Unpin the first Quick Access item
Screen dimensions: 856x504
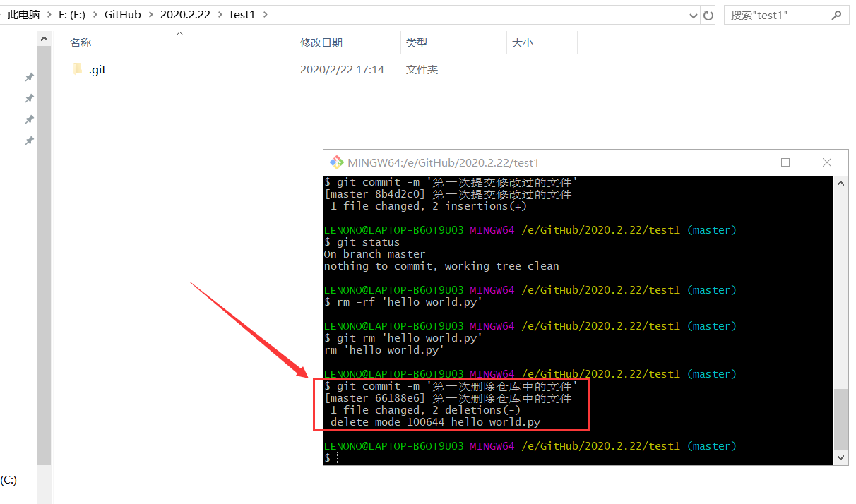[x=29, y=77]
